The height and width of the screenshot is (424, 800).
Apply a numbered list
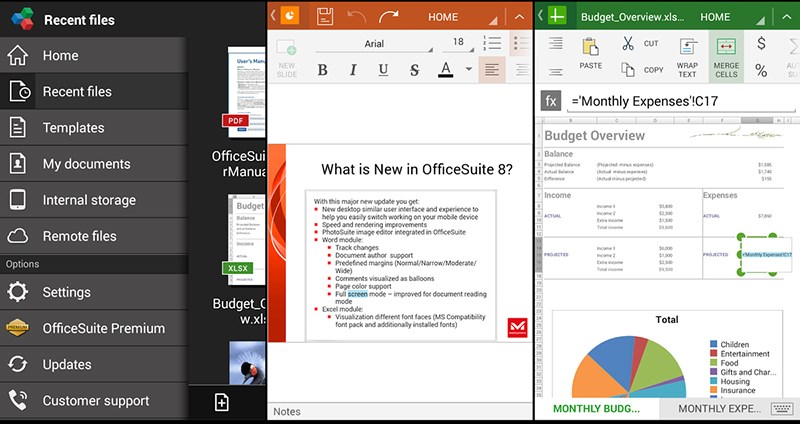tap(492, 43)
